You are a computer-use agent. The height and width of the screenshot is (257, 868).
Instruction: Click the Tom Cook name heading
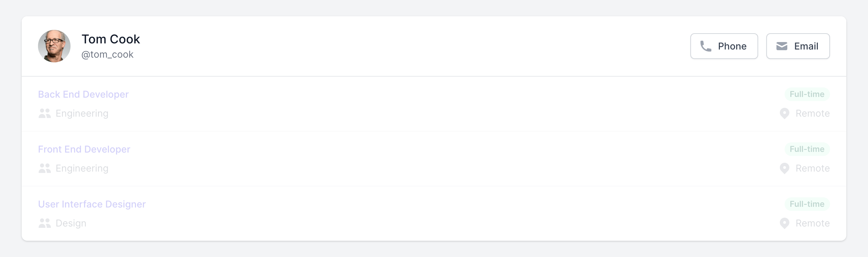(x=111, y=39)
